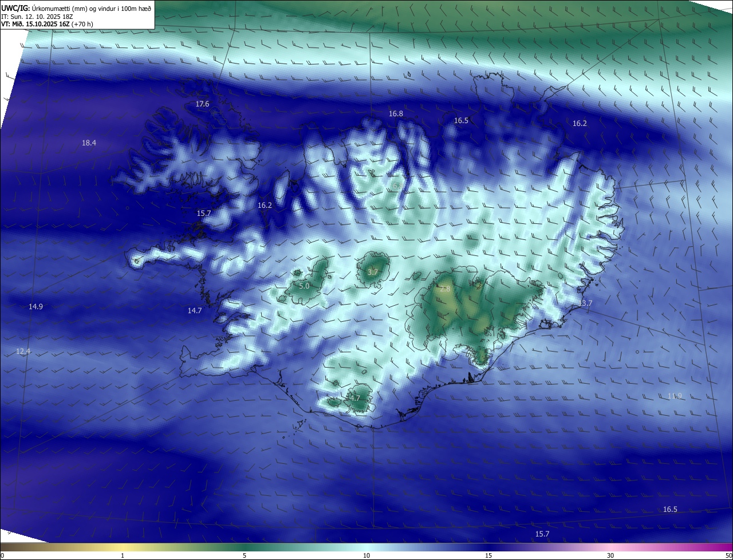The height and width of the screenshot is (560, 733).
Task: Select the 4.7 value near the south coast
Action: tap(354, 399)
